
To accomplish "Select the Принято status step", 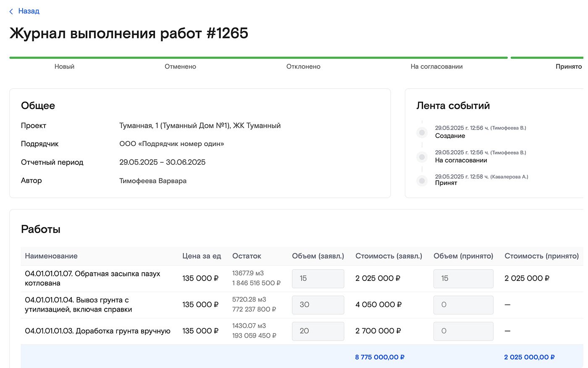I will click(568, 66).
